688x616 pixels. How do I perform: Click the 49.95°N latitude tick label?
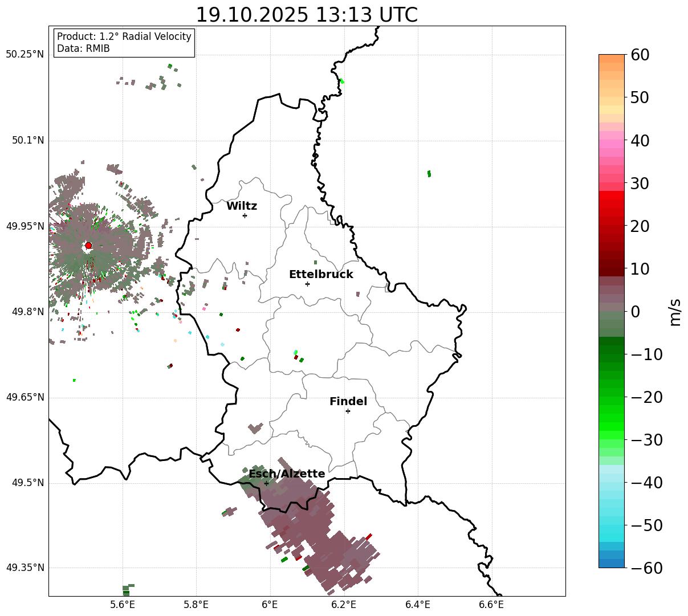click(x=25, y=226)
